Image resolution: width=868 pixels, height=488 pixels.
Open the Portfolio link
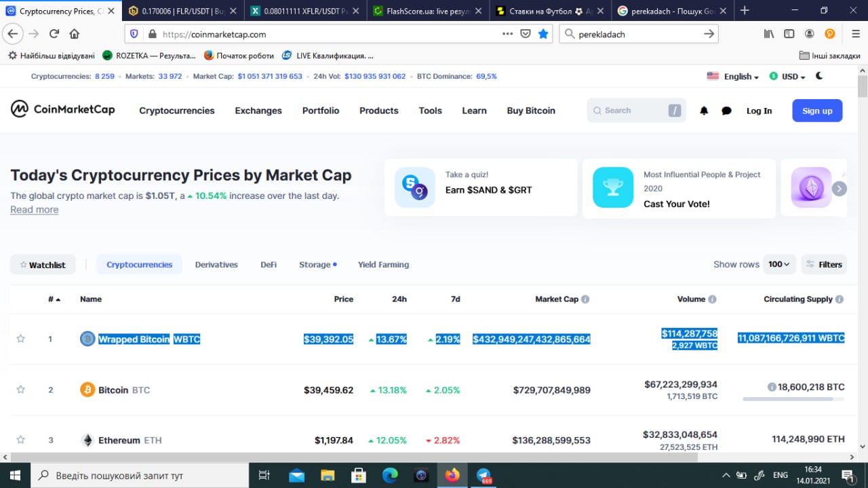pyautogui.click(x=321, y=111)
